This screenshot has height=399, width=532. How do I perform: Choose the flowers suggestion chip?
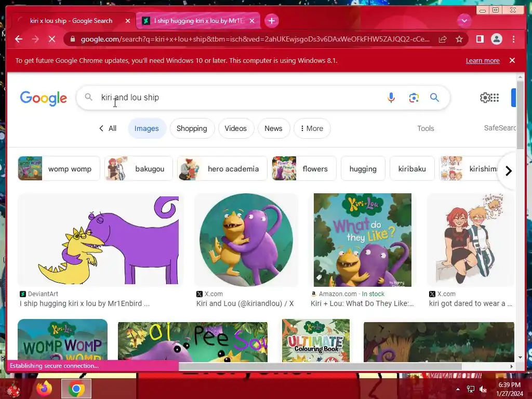tap(304, 169)
